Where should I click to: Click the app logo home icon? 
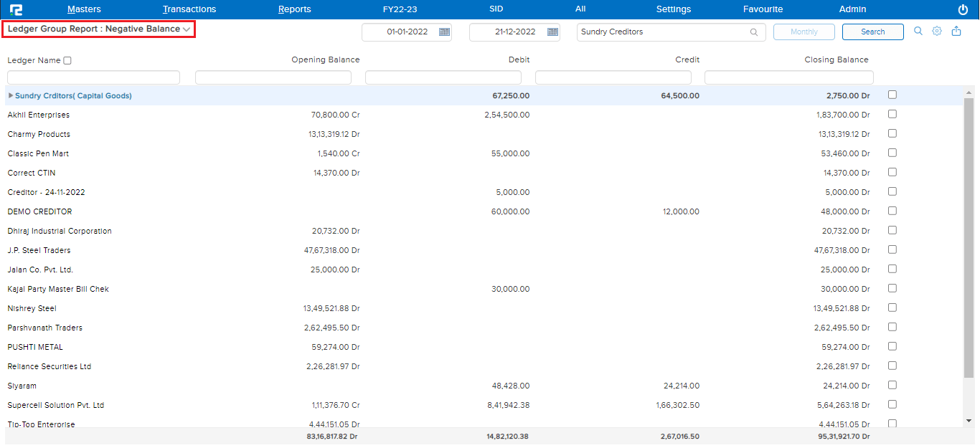pyautogui.click(x=17, y=9)
